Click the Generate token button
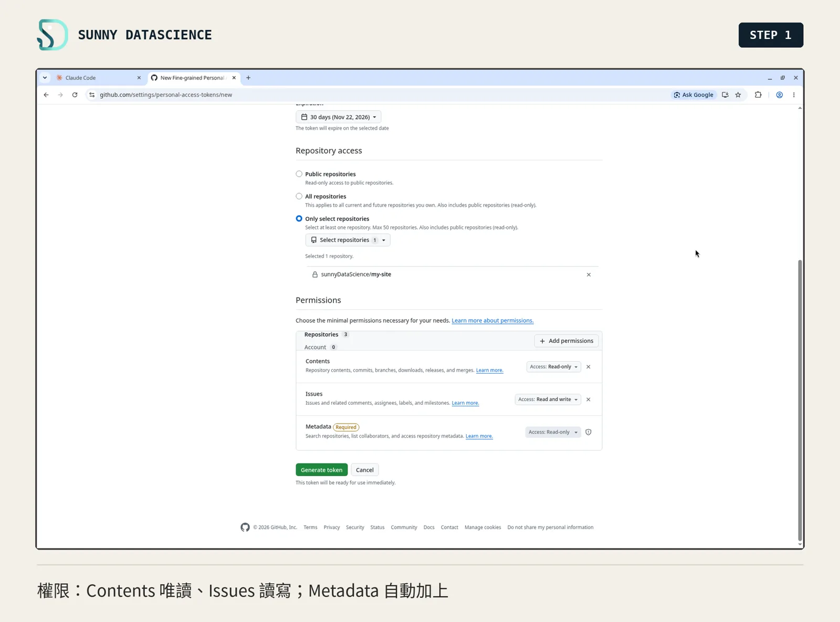 click(x=321, y=470)
